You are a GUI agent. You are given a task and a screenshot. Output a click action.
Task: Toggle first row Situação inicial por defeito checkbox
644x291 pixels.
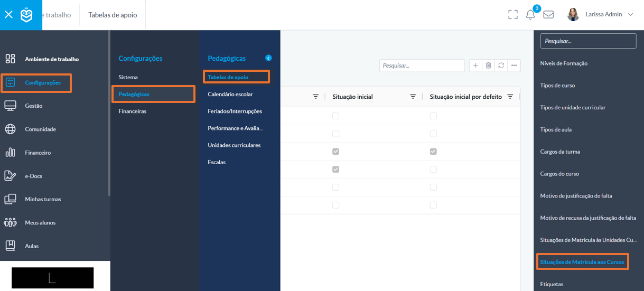(433, 116)
